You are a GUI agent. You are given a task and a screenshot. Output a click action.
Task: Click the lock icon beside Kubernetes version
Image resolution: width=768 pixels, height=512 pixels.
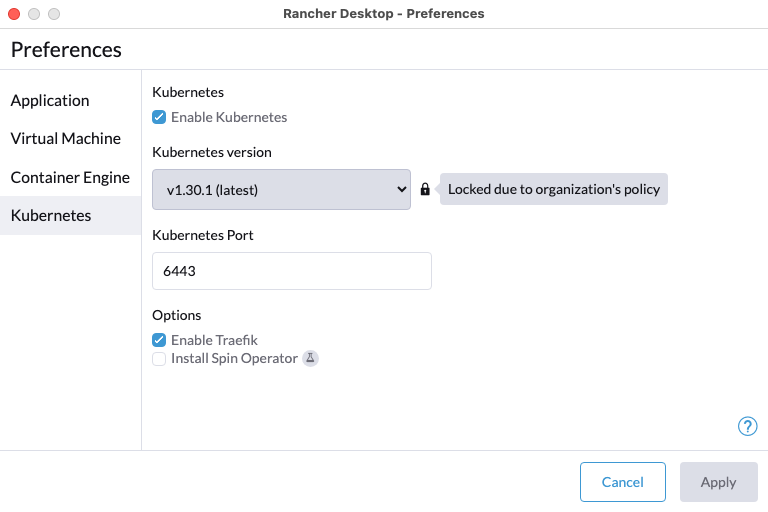point(425,189)
